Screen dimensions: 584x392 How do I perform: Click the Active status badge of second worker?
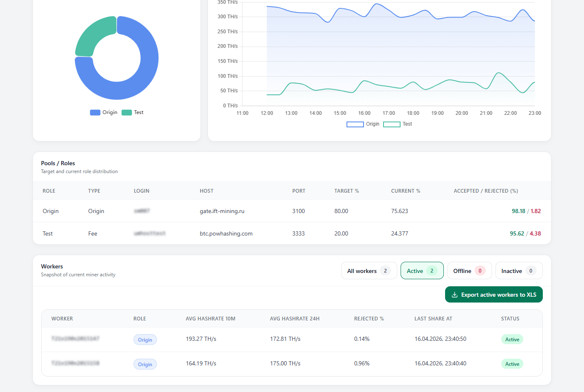[x=512, y=364]
